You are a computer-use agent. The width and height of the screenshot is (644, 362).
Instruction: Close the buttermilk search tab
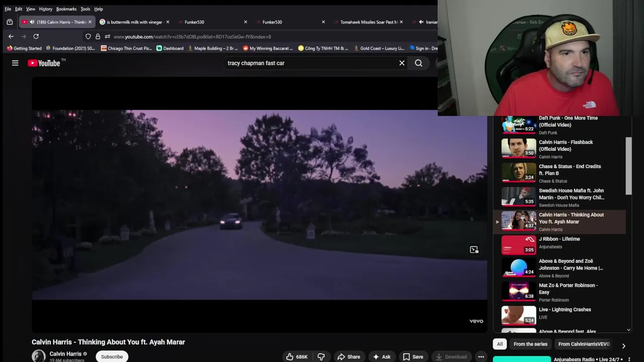(168, 22)
